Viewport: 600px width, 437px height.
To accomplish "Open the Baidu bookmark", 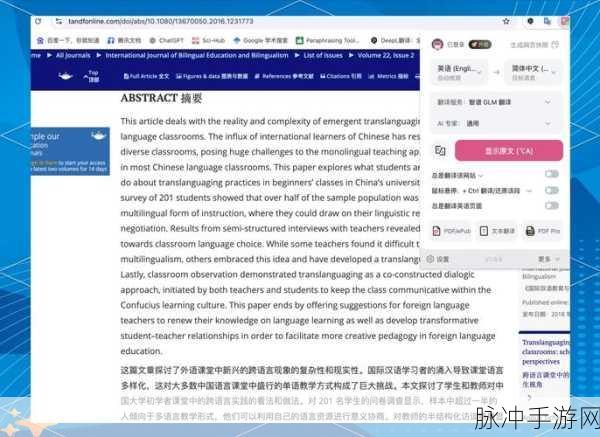I will (68, 40).
